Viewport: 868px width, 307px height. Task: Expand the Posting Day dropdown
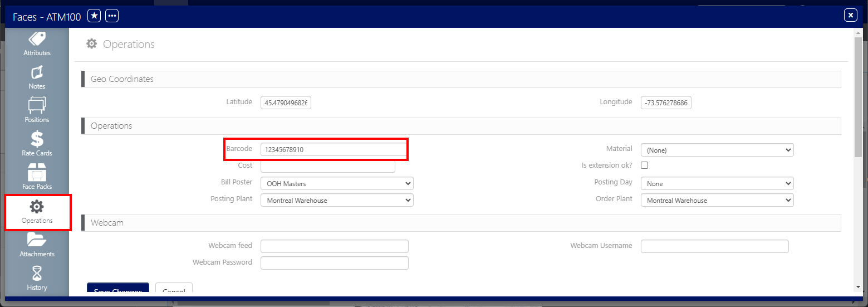pos(717,183)
